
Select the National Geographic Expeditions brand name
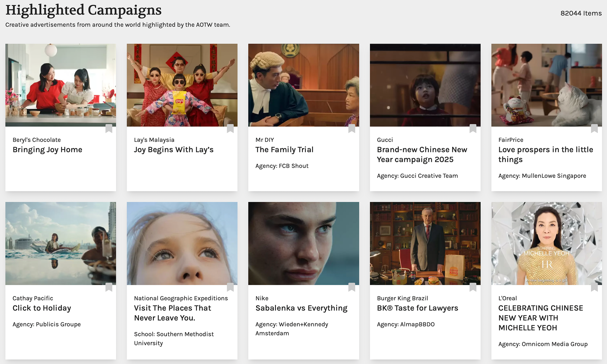click(x=181, y=298)
